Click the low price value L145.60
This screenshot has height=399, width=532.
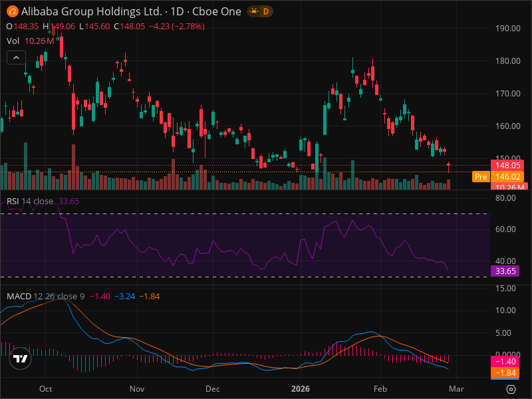coord(94,27)
